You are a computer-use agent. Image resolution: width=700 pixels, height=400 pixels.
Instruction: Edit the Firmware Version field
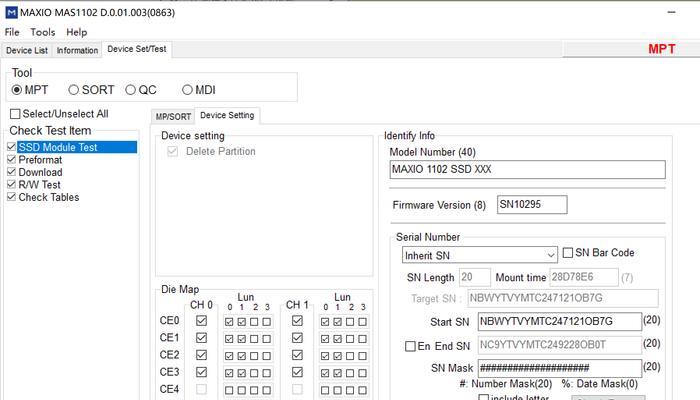click(532, 204)
